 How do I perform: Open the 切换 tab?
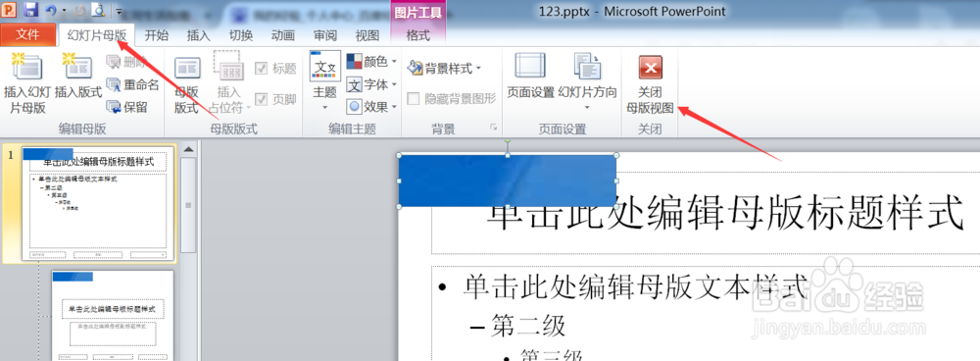tap(241, 35)
